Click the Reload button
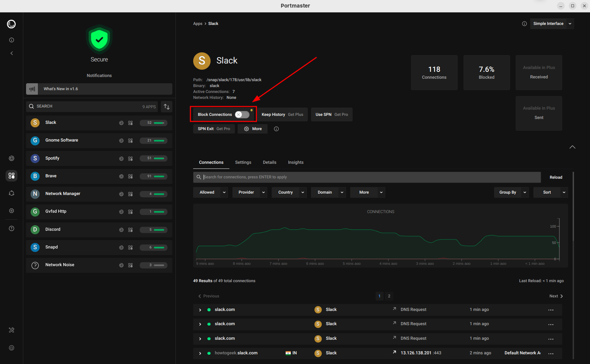This screenshot has height=364, width=590. (556, 177)
